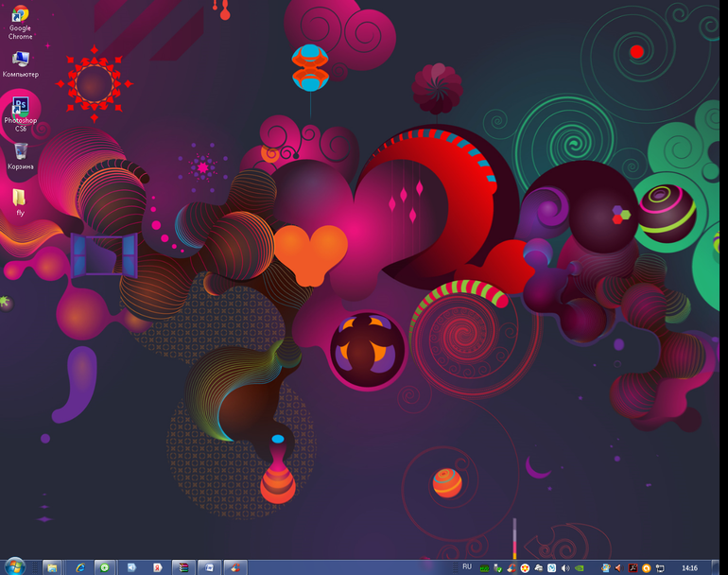Click the green media player taskbar icon

click(104, 567)
